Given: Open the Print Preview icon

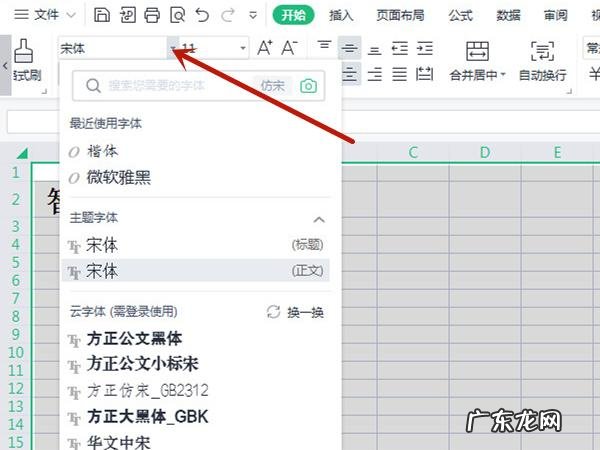Looking at the screenshot, I should 178,16.
